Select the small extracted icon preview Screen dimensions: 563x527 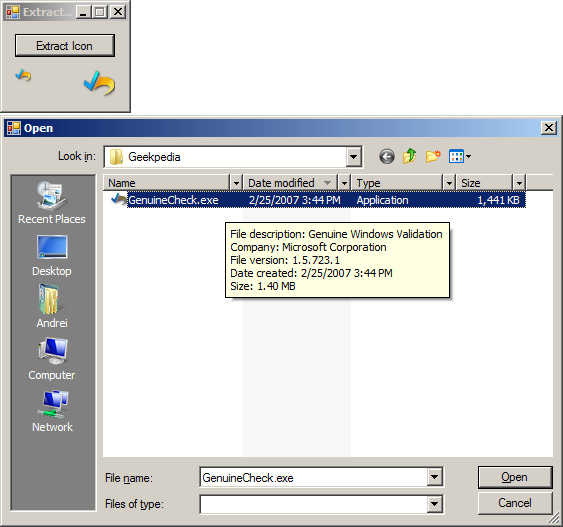tap(23, 75)
